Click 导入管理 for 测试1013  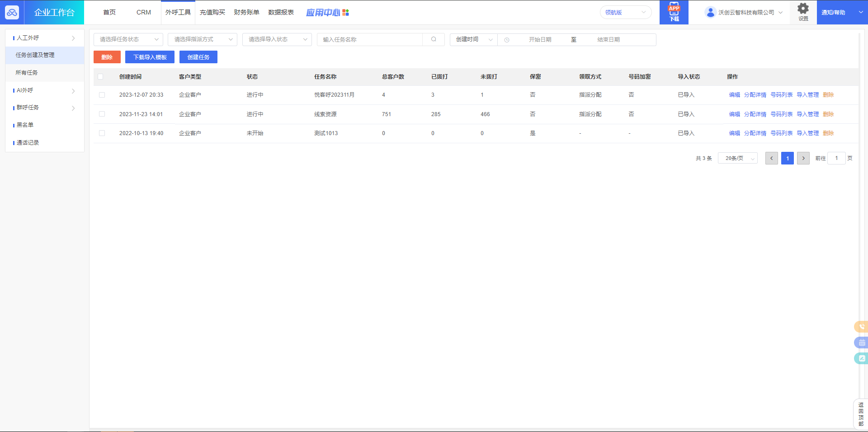click(x=808, y=133)
